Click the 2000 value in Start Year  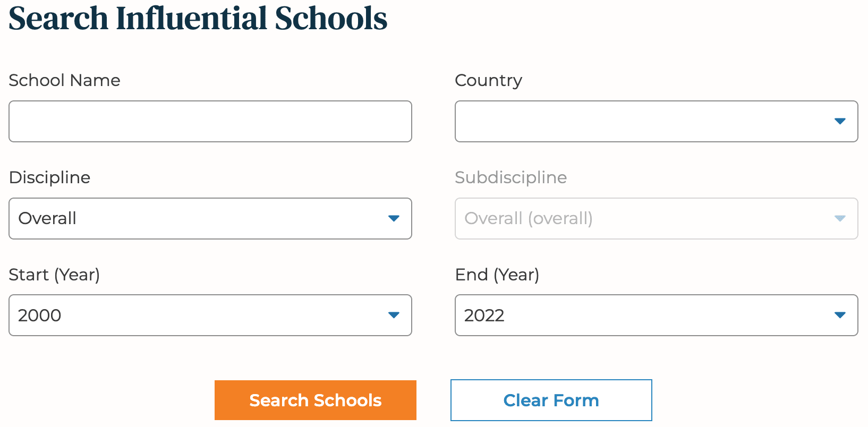39,315
